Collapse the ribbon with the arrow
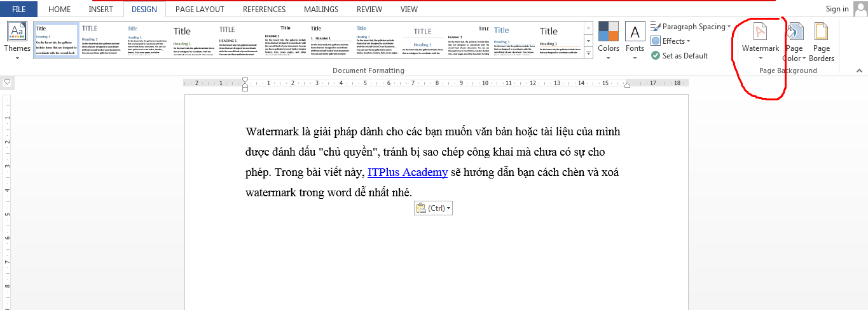Image resolution: width=868 pixels, height=310 pixels. point(860,70)
